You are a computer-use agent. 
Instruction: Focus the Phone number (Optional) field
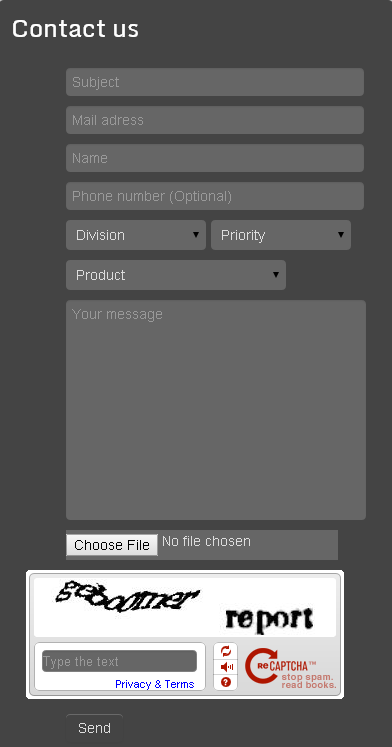tap(215, 196)
